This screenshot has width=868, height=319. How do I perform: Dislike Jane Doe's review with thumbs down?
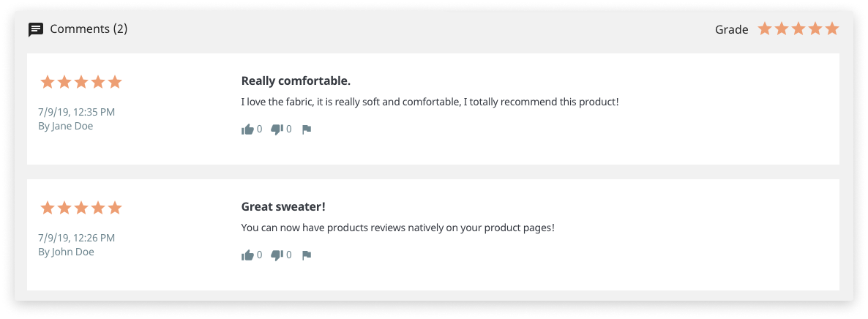(277, 130)
